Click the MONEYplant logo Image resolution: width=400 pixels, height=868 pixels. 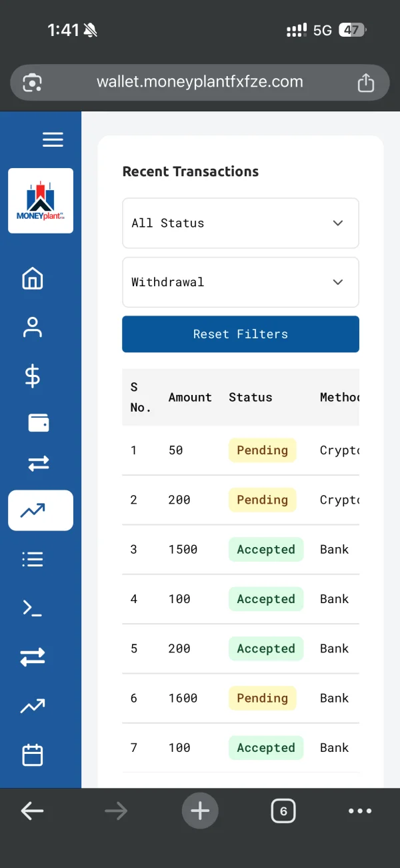tap(41, 201)
